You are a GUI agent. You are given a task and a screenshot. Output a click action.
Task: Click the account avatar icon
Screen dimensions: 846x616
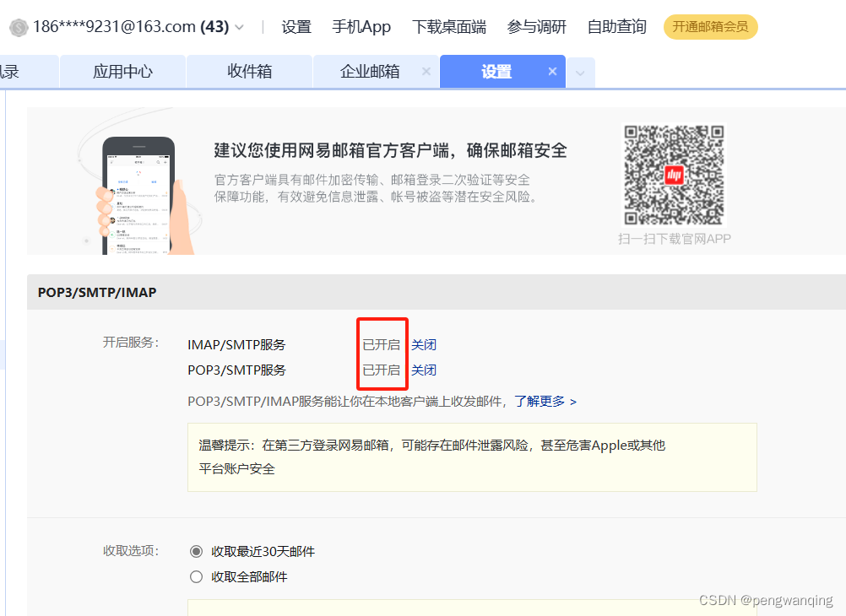[x=19, y=27]
